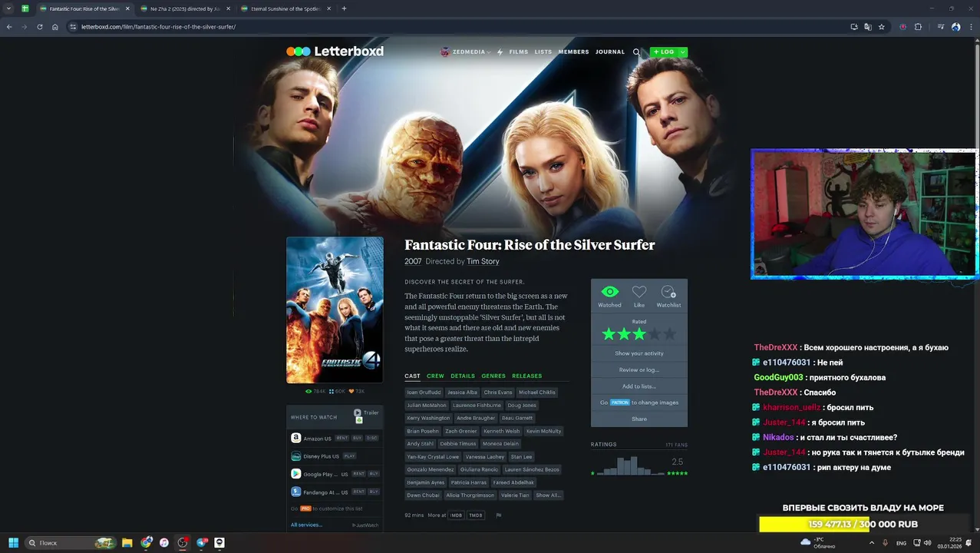Open the JOURNAL nav menu
980x553 pixels.
point(610,52)
